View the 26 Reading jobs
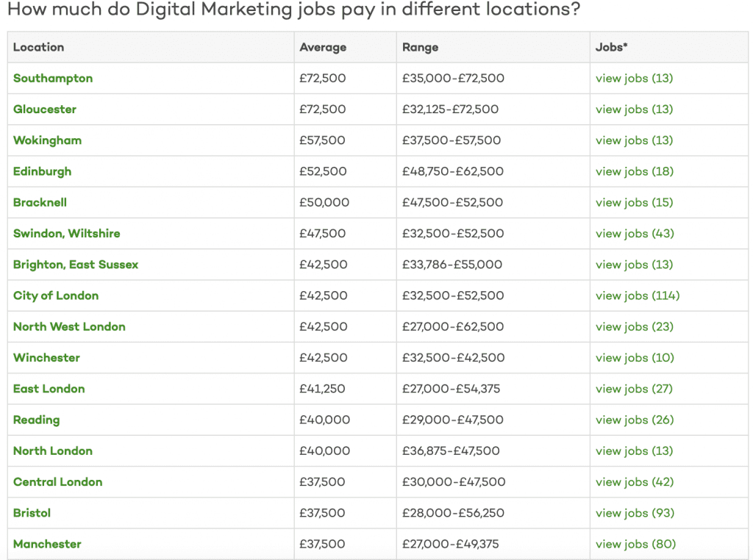Screen dimensions: 753x560 tap(634, 420)
